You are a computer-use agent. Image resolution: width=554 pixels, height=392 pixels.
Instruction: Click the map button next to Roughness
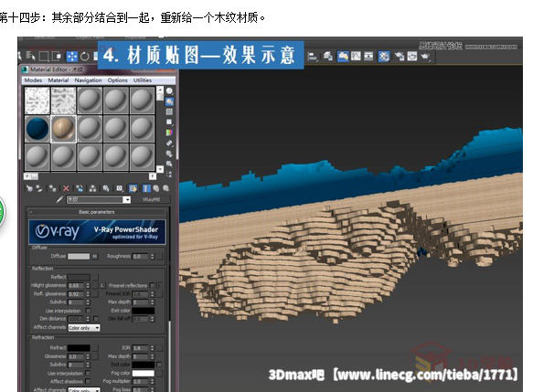coord(160,257)
